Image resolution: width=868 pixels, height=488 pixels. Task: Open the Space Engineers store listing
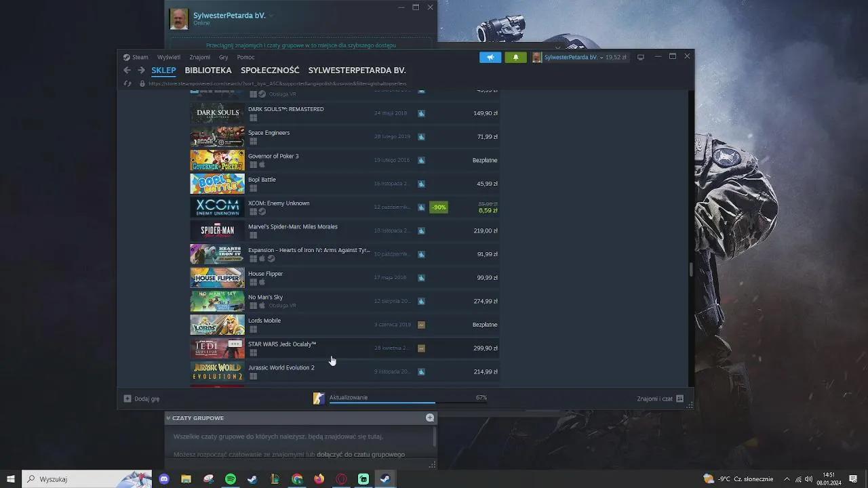(x=344, y=137)
